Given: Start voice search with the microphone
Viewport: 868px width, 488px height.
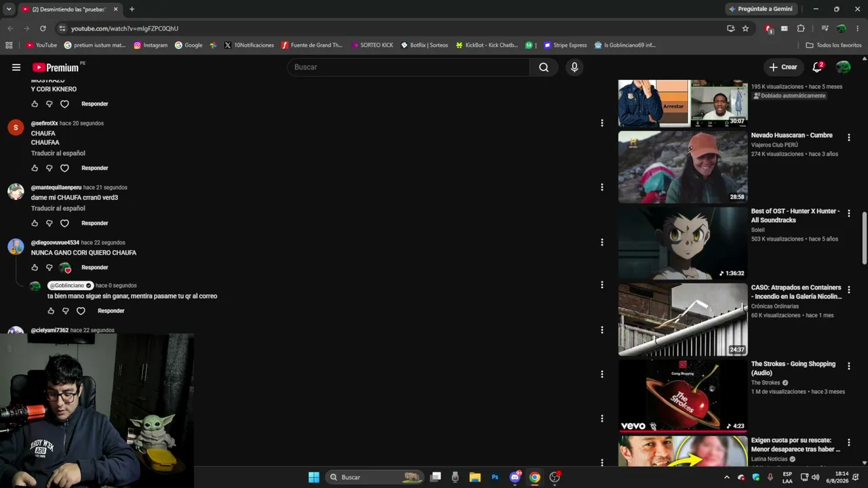Looking at the screenshot, I should click(x=574, y=67).
